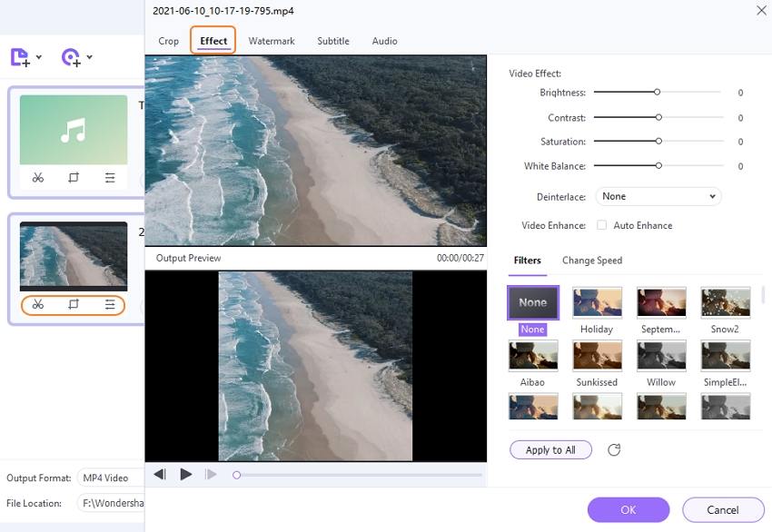Click the 00:00/00:27 time readout
772x532 pixels.
tap(460, 258)
